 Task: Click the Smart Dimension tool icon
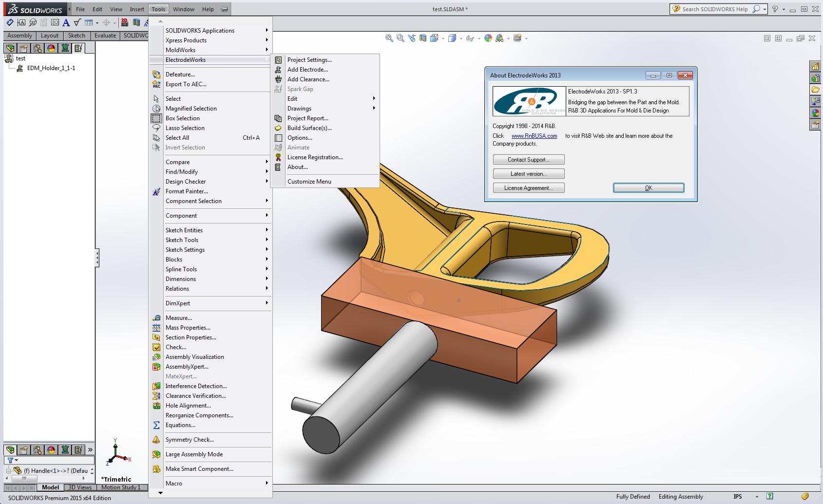pos(10,22)
